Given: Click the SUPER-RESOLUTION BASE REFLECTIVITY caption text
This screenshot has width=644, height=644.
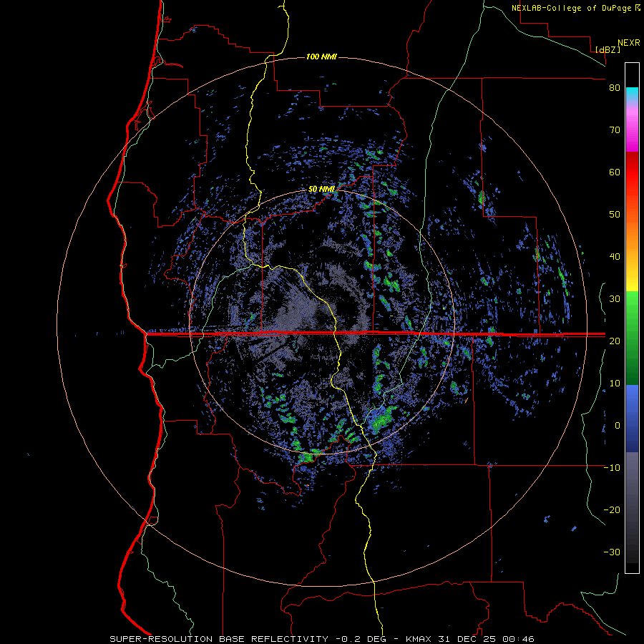Looking at the screenshot, I should pyautogui.click(x=219, y=639).
